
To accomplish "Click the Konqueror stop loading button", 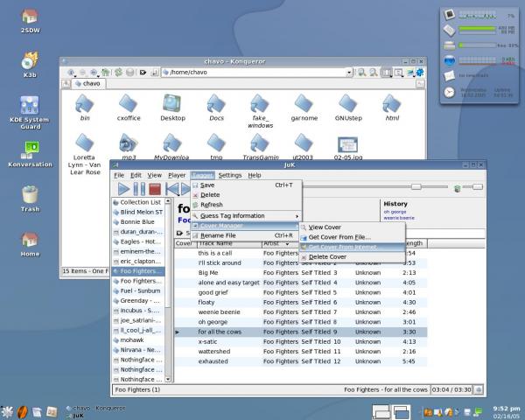I will coord(130,72).
